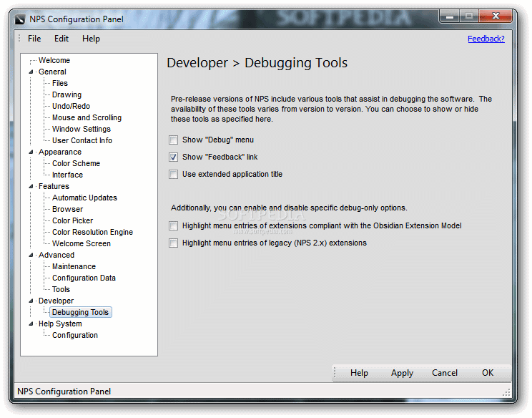The width and height of the screenshot is (532, 418).
Task: Check Highlight Obsidian Extension Model entries
Action: coord(173,226)
